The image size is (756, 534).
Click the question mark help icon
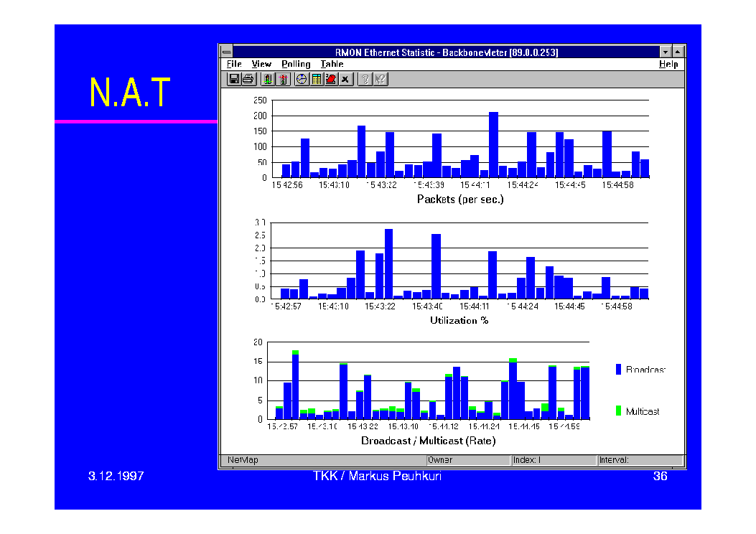pos(365,79)
